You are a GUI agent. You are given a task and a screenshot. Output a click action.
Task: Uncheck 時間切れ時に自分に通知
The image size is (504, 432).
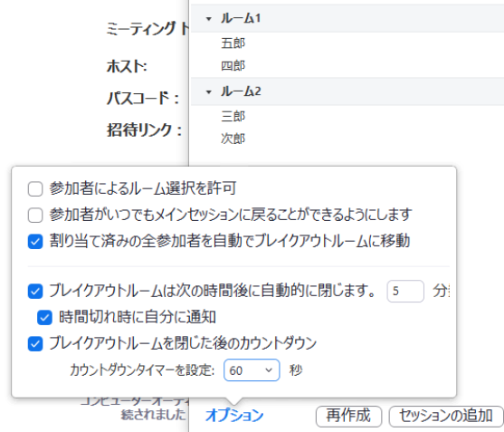(44, 318)
